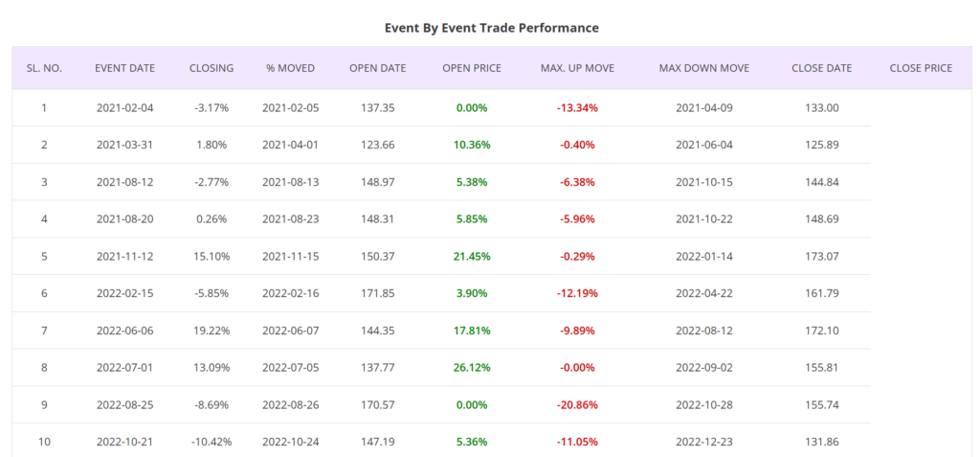Image resolution: width=980 pixels, height=457 pixels.
Task: Click the 19.22% closing value
Action: coord(212,331)
